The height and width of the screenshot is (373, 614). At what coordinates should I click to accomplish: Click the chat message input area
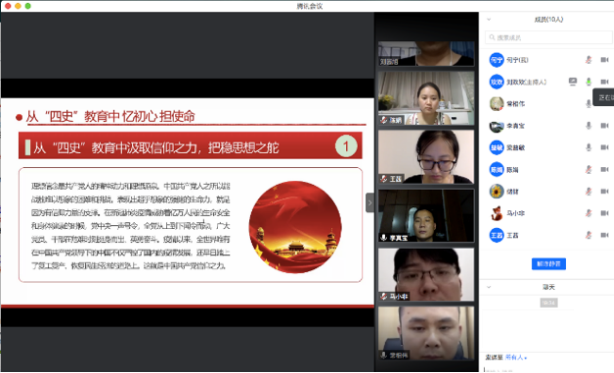[x=547, y=368]
